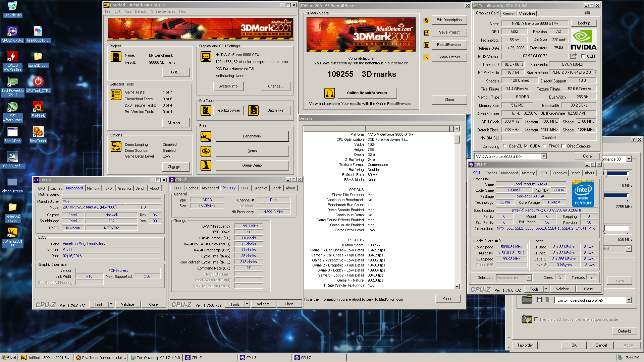Click the Benchmark run icon

tap(206, 136)
